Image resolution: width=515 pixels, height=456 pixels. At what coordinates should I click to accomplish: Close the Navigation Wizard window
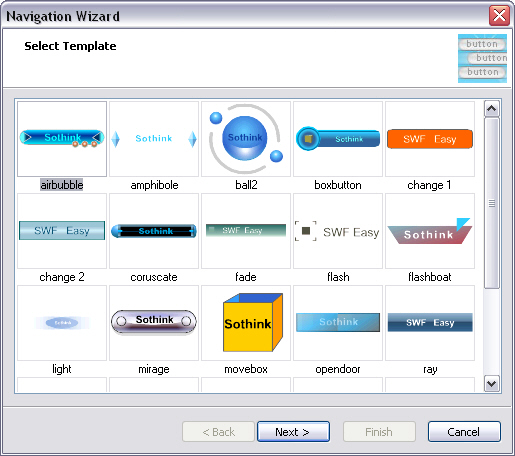[499, 15]
